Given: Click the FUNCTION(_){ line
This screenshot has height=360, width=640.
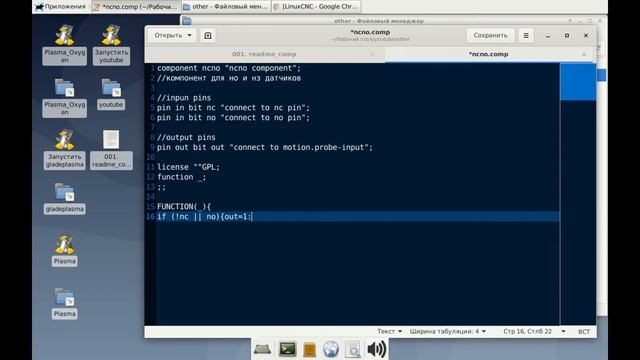Looking at the screenshot, I should coord(184,207).
